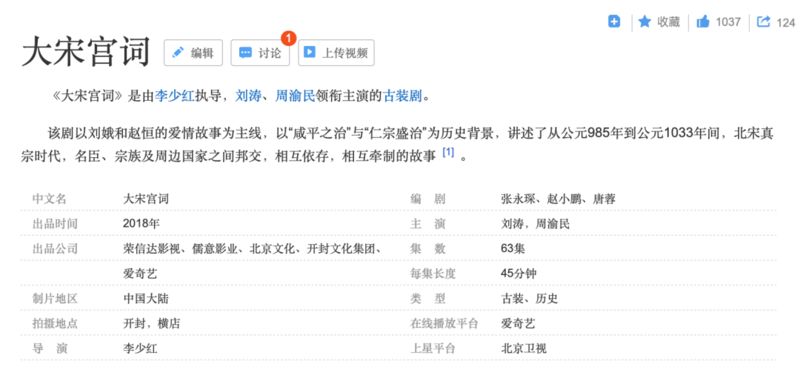Click the 上星平台 field label
Image resolution: width=800 pixels, height=370 pixels.
(433, 349)
